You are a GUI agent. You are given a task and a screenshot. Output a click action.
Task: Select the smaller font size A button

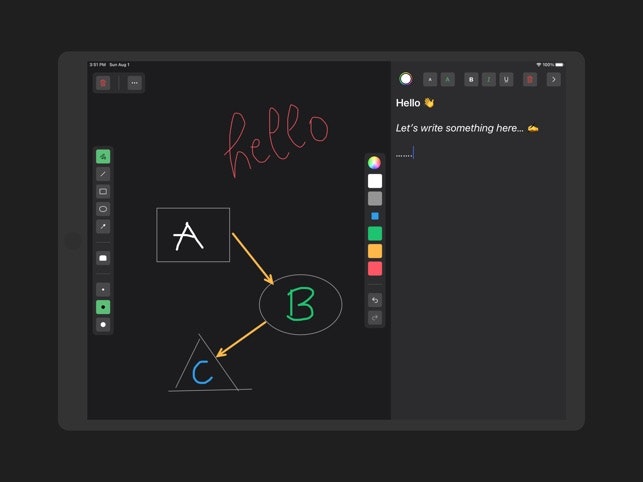(x=430, y=80)
